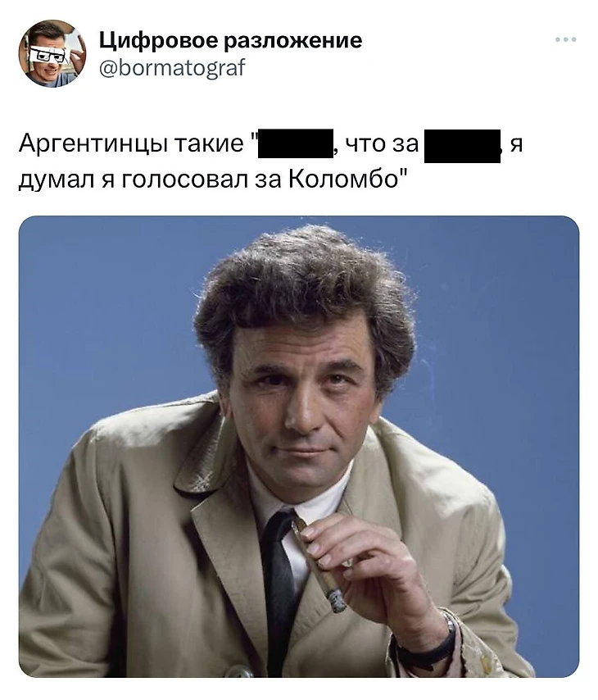Click the @bormatograf handle
The image size is (598, 700).
tap(172, 68)
